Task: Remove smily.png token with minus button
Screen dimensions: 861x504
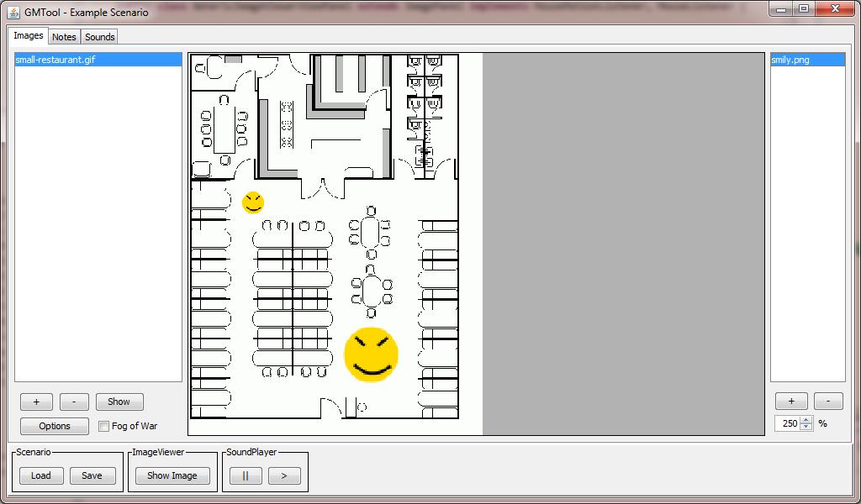Action: tap(828, 401)
